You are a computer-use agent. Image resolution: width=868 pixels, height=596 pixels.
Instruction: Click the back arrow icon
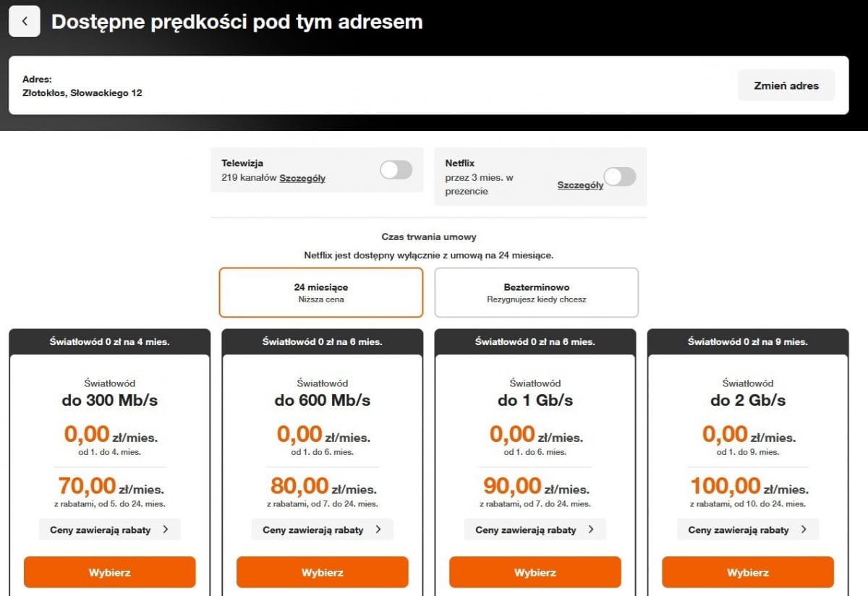[x=25, y=21]
